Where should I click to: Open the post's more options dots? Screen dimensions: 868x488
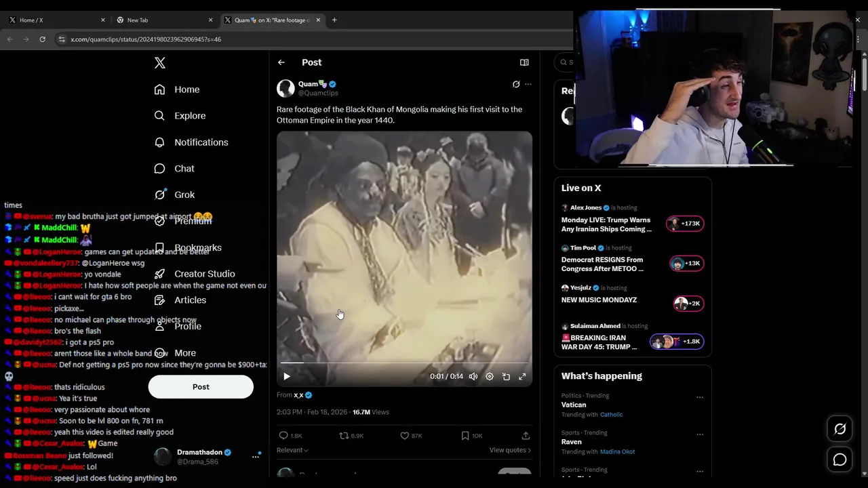click(528, 84)
